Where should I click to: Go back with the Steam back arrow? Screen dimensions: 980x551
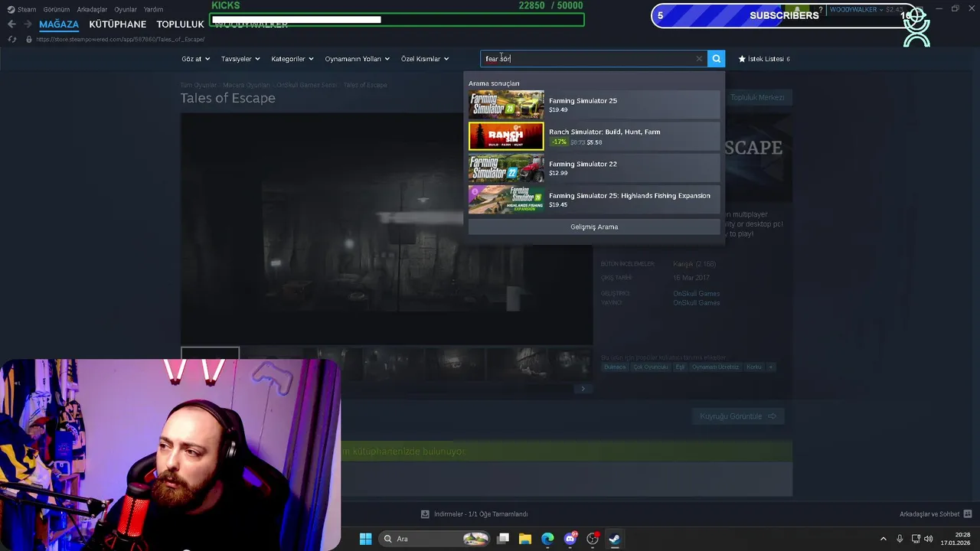[11, 24]
